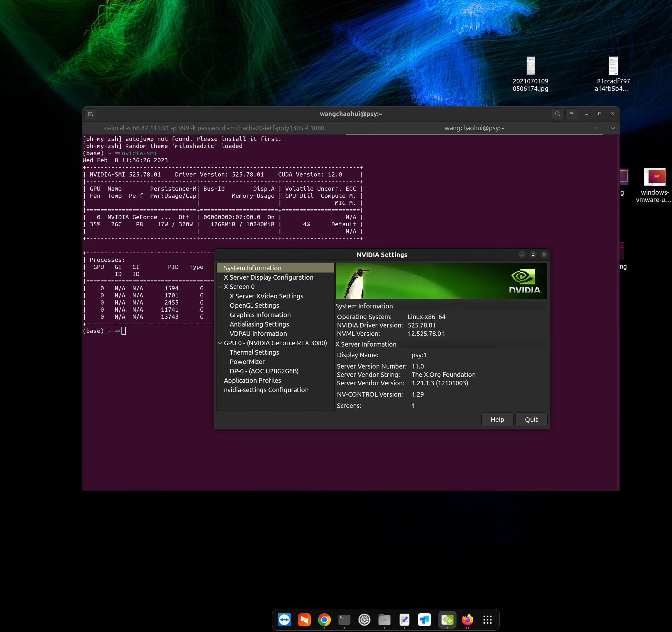Open system Settings gear in the dock
The width and height of the screenshot is (672, 632).
[x=364, y=620]
